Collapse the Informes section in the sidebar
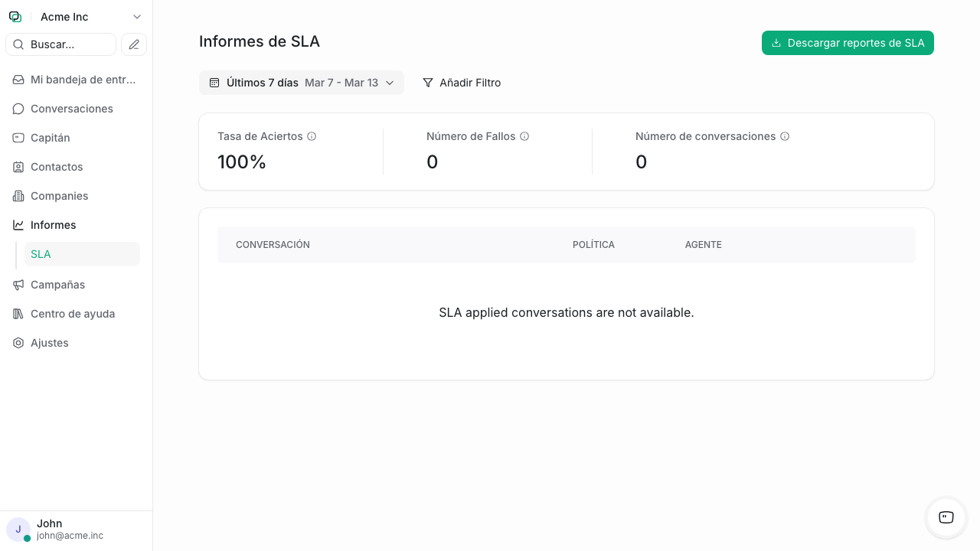Image resolution: width=980 pixels, height=551 pixels. 53,225
